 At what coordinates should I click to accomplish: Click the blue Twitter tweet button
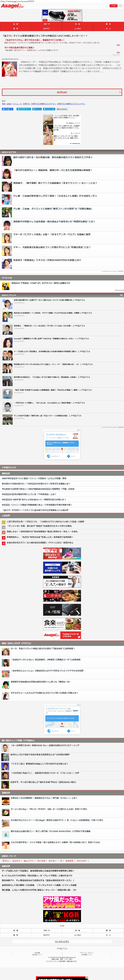pyautogui.click(x=37, y=109)
